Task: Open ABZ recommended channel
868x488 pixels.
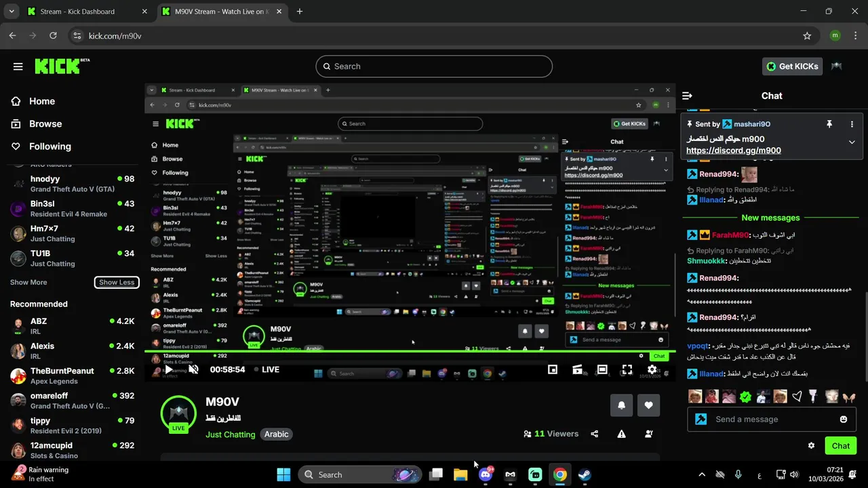Action: click(73, 326)
